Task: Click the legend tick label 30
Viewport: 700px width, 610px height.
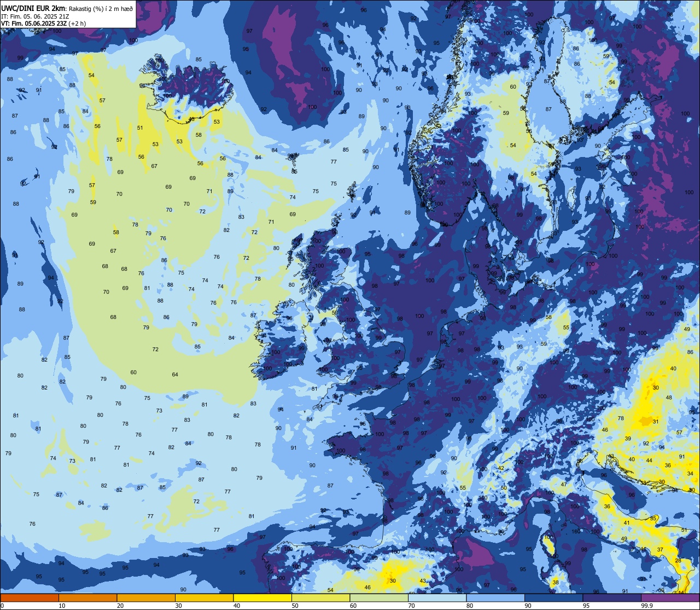Action: 178,606
